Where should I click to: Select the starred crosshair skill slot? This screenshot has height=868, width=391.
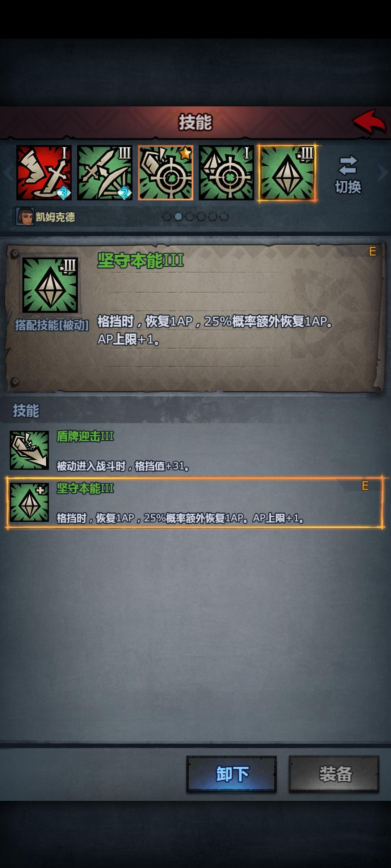click(165, 173)
